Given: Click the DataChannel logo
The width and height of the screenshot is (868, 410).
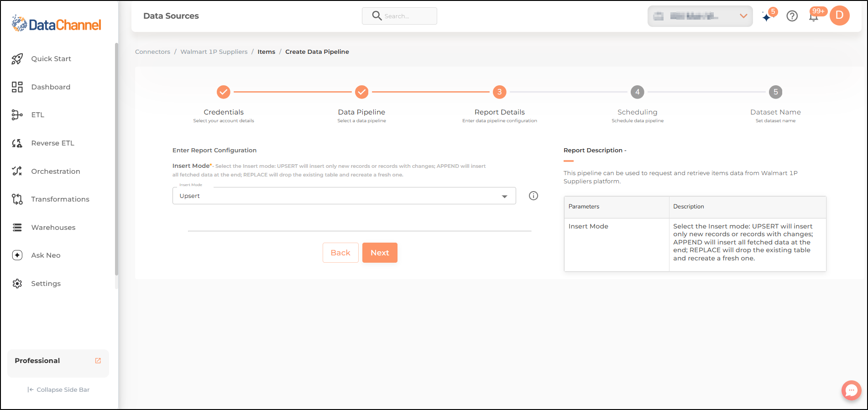Looking at the screenshot, I should pyautogui.click(x=57, y=24).
